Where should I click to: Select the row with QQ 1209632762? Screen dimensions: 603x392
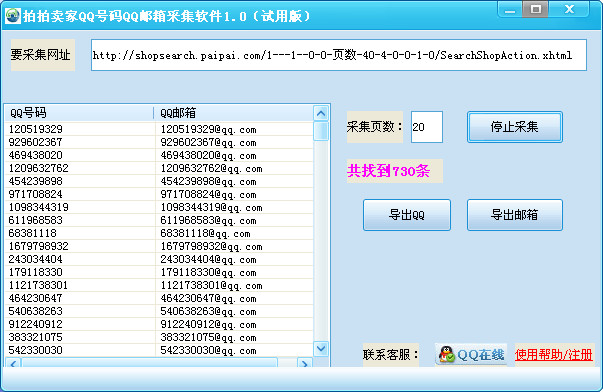pyautogui.click(x=159, y=168)
